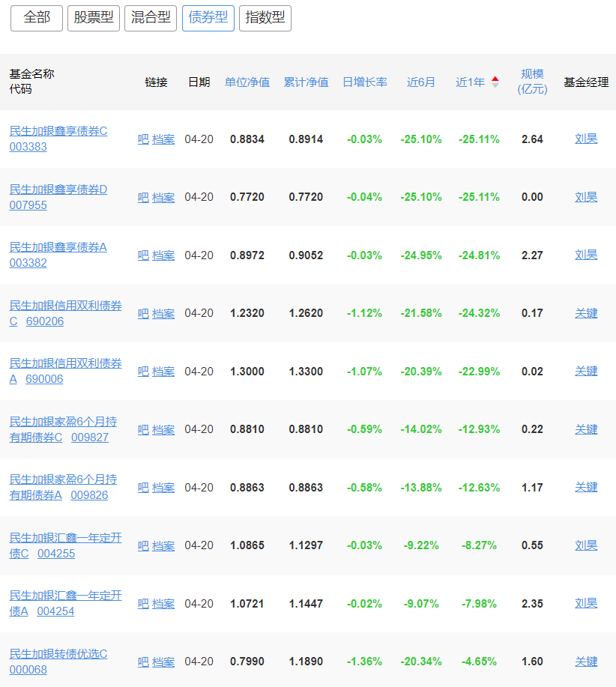The width and height of the screenshot is (616, 687).
Task: Open fund code 009827 link
Action: 90,438
